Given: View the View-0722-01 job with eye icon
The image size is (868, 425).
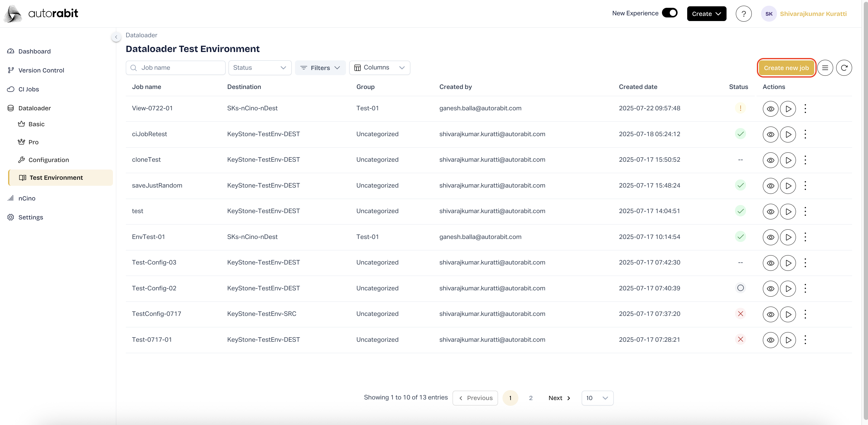Looking at the screenshot, I should coord(770,109).
